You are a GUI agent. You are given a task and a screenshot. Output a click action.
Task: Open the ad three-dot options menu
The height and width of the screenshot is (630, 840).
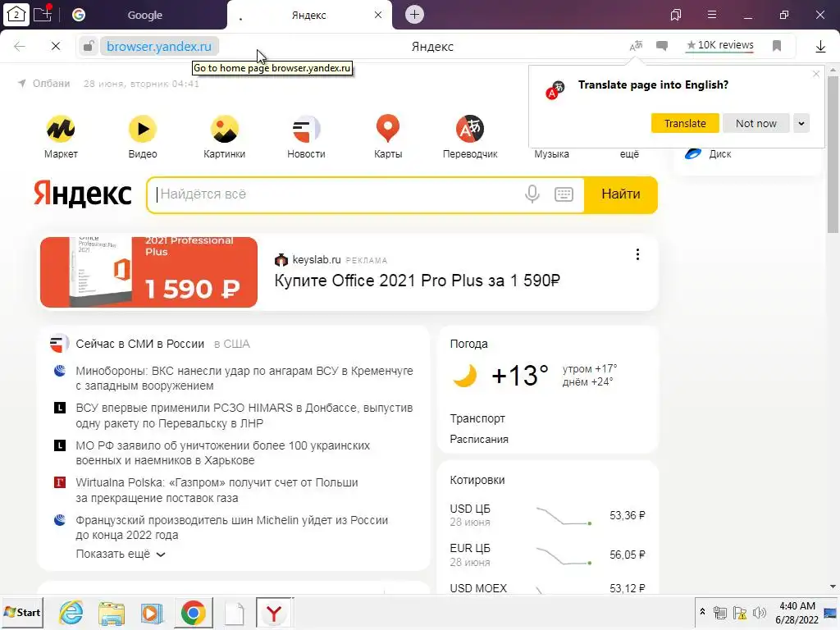637,254
